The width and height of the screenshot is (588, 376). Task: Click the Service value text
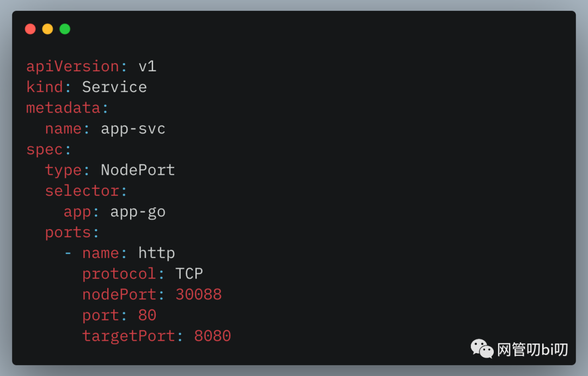pyautogui.click(x=114, y=87)
